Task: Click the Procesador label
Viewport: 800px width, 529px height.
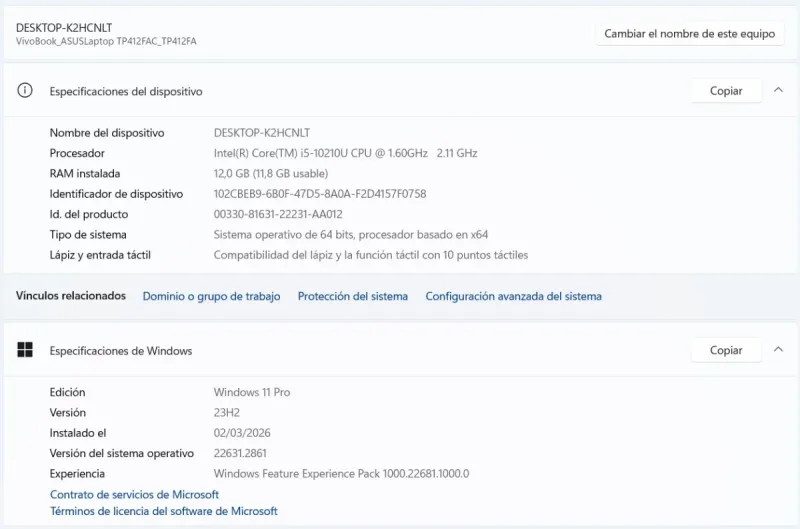Action: pos(77,153)
